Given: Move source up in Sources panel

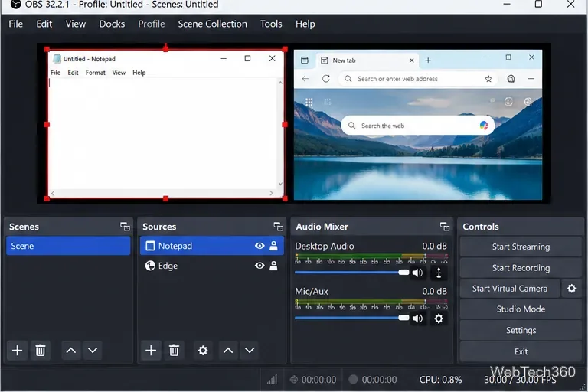Looking at the screenshot, I should pyautogui.click(x=228, y=351).
